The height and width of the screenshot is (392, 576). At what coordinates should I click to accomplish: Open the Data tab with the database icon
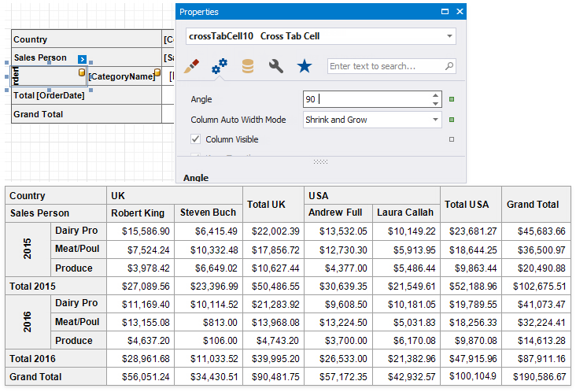[248, 67]
